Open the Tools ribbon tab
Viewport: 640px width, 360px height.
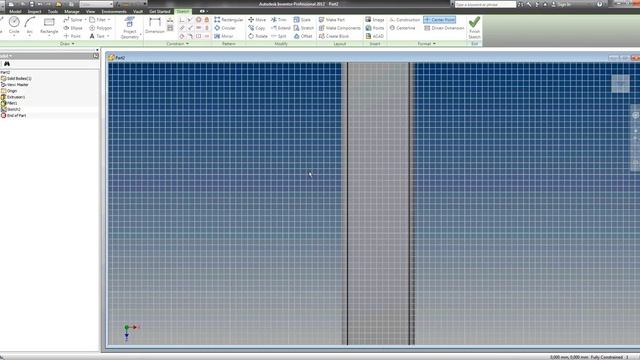(53, 11)
